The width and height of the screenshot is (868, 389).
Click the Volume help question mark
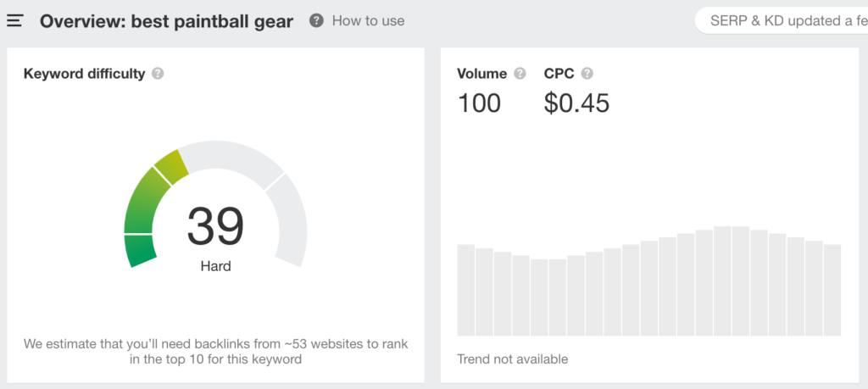tap(520, 74)
